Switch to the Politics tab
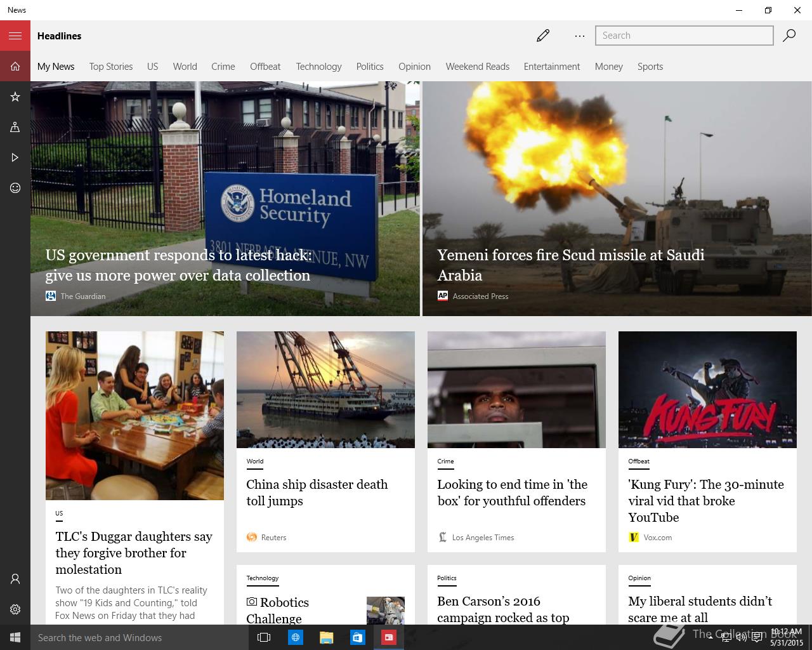Screen dimensions: 812x650 370,67
